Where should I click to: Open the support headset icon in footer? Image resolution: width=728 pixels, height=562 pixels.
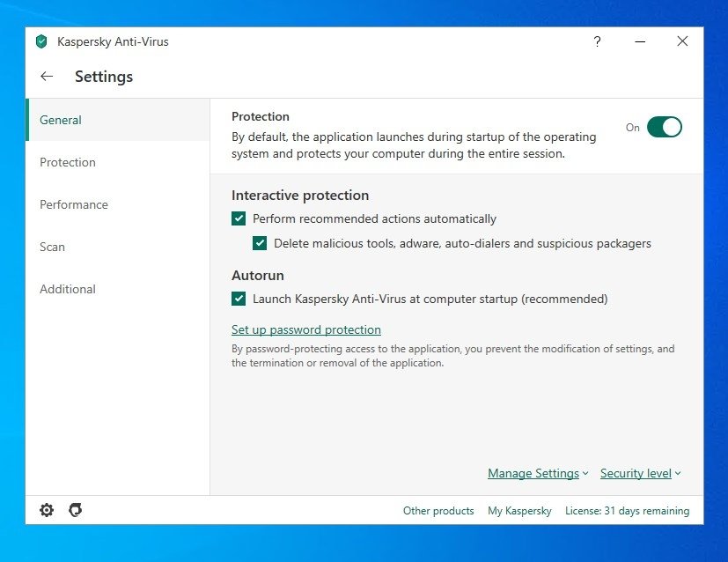pos(75,510)
